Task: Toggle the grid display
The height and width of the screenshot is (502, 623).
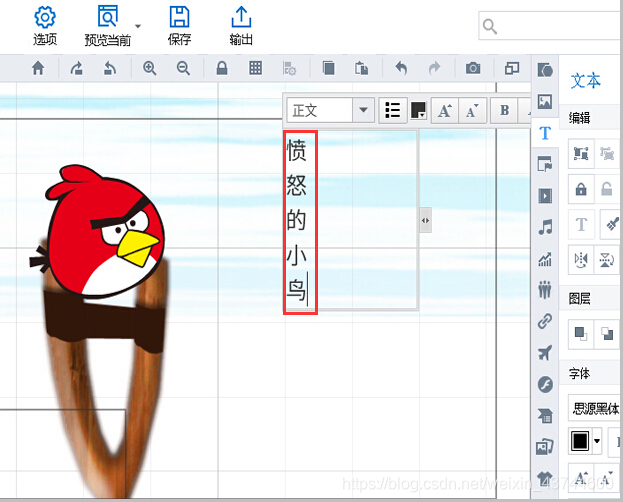Action: pyautogui.click(x=255, y=68)
